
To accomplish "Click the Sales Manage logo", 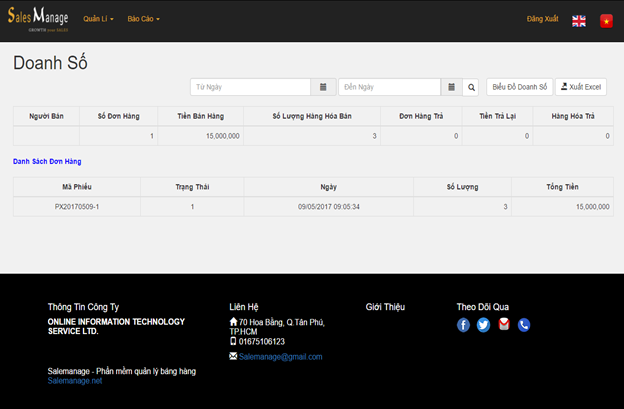I will pyautogui.click(x=38, y=19).
